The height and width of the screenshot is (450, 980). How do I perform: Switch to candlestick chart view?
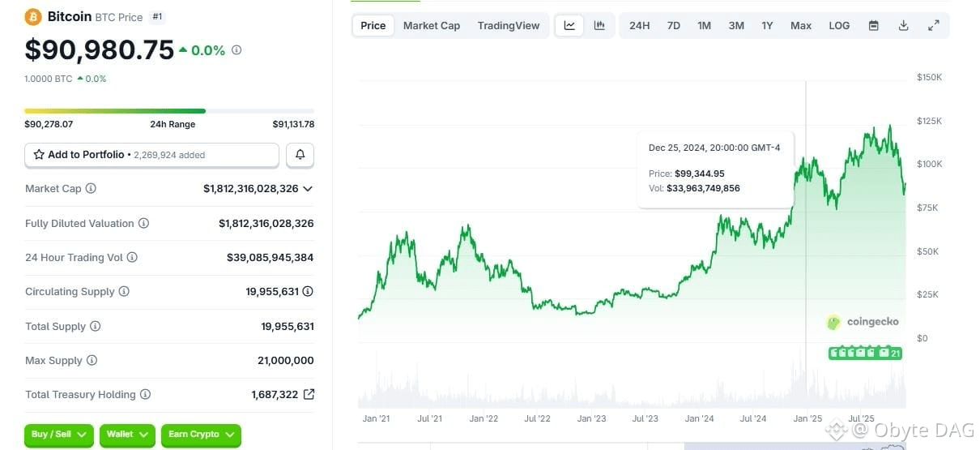tap(599, 25)
